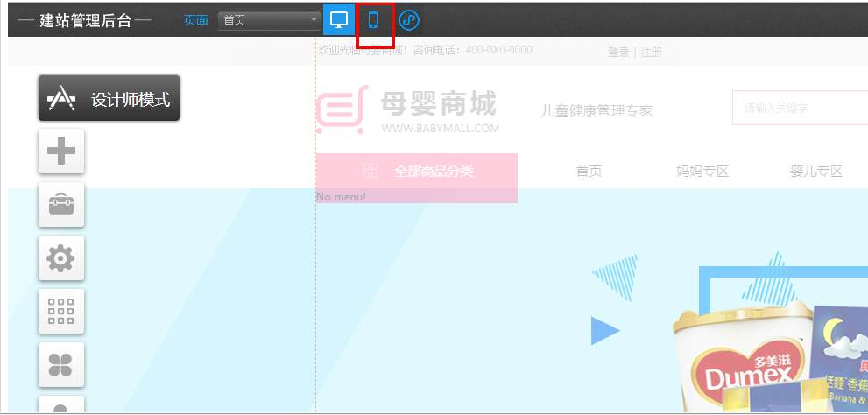Open settings via the gear icon
Screen dimensions: 868x415
point(61,258)
